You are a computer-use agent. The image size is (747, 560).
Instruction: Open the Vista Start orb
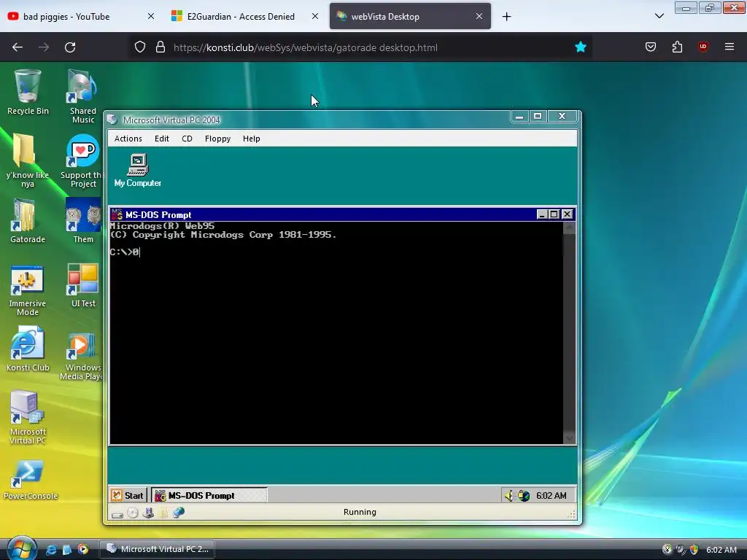click(22, 548)
